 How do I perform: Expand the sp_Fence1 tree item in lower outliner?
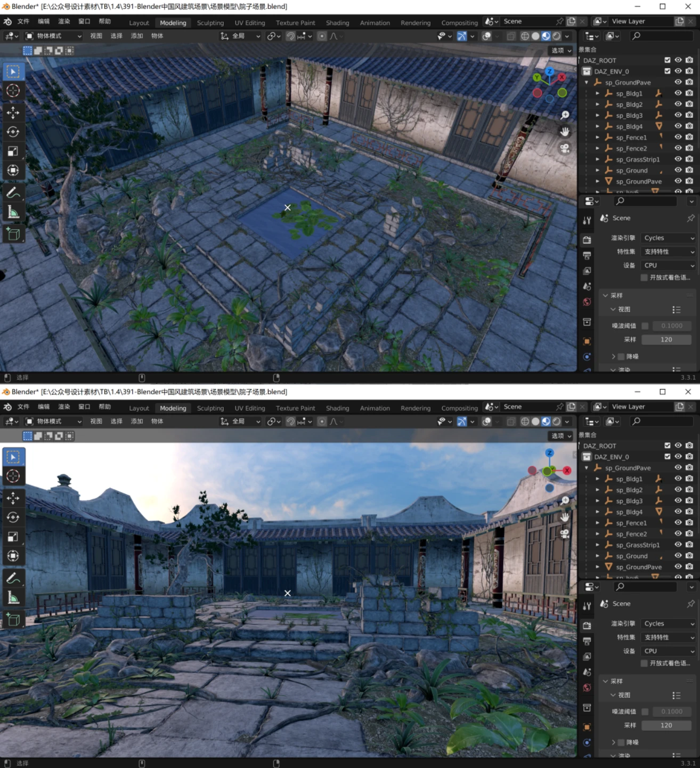597,523
